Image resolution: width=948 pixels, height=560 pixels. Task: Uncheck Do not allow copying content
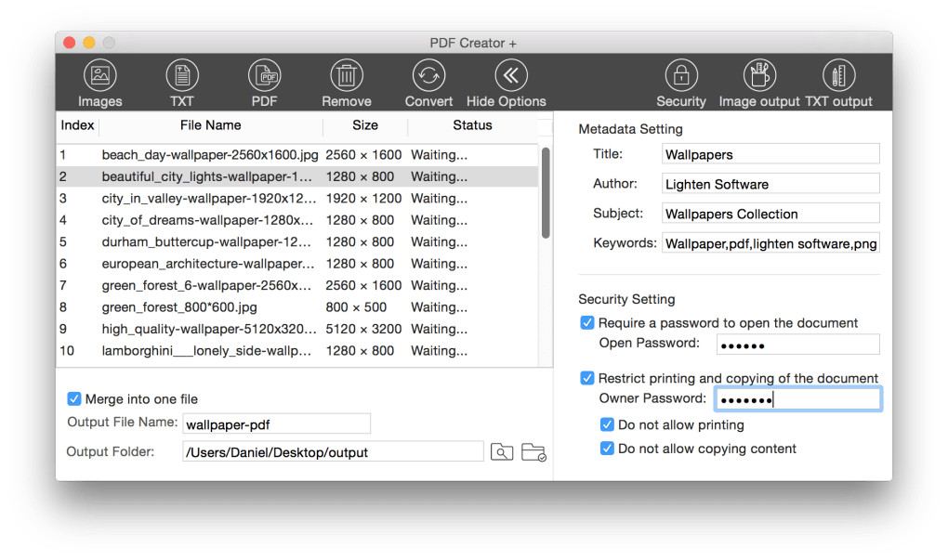[x=607, y=449]
